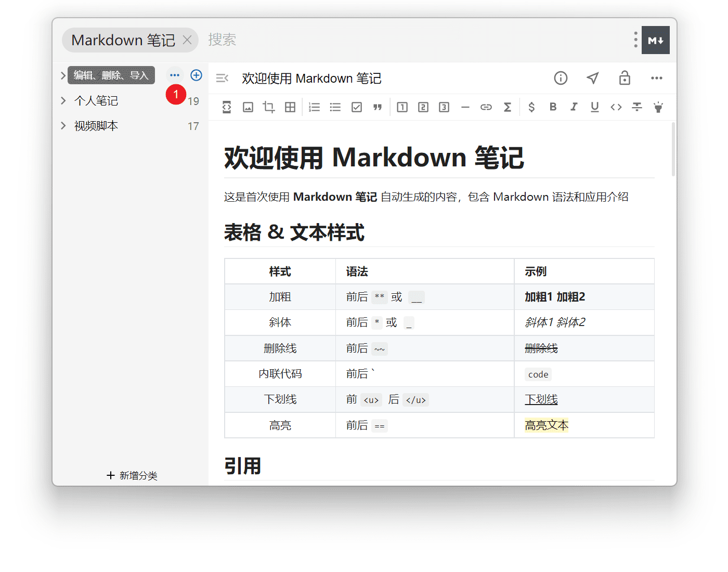
Task: Apply heading level 3
Action: [444, 107]
